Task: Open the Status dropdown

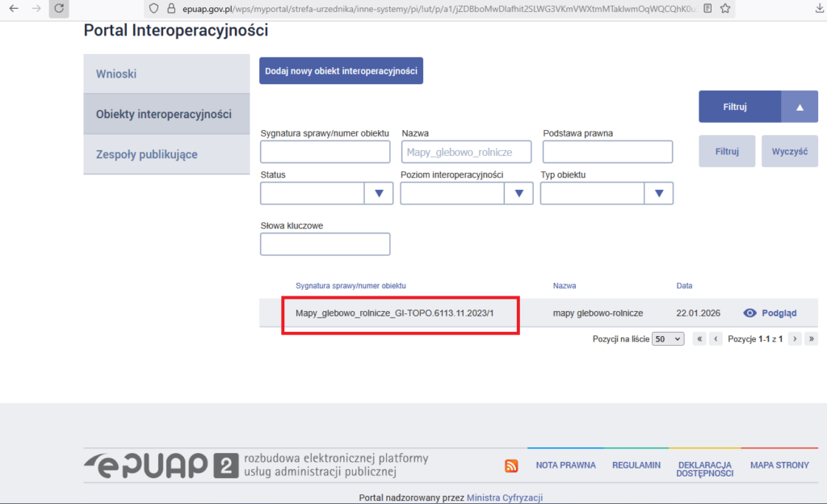Action: pos(379,193)
